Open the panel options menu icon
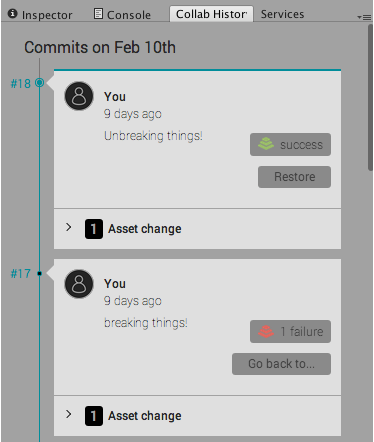The image size is (374, 442). pyautogui.click(x=364, y=17)
